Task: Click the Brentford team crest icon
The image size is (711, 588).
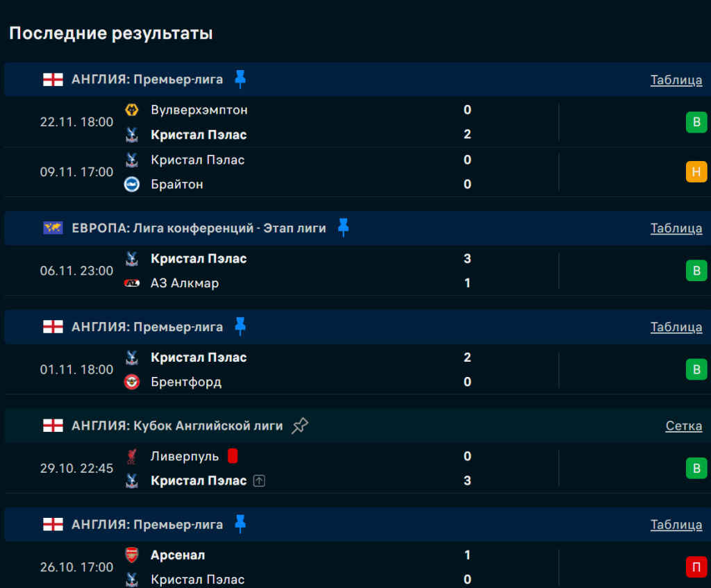Action: (x=131, y=382)
